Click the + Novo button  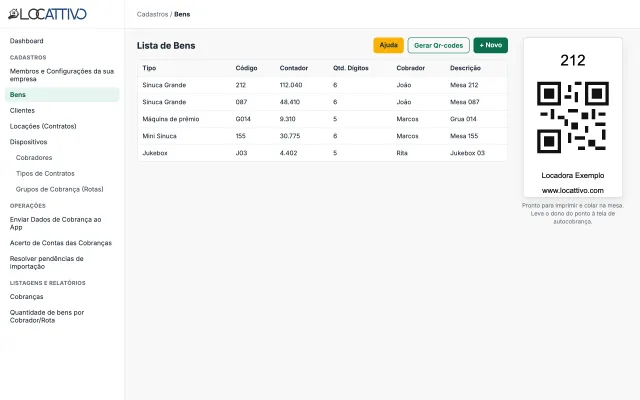click(491, 45)
